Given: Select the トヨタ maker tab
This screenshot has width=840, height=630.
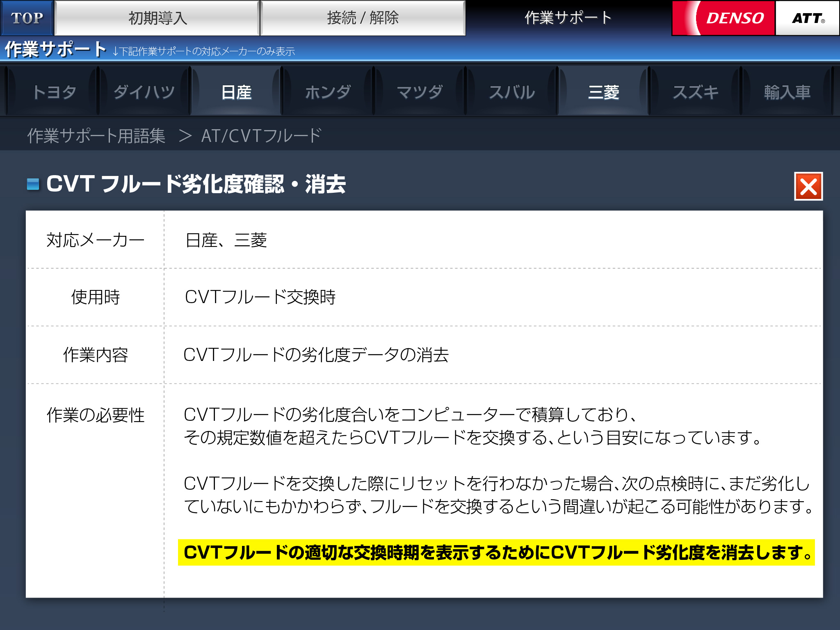Looking at the screenshot, I should [x=54, y=92].
